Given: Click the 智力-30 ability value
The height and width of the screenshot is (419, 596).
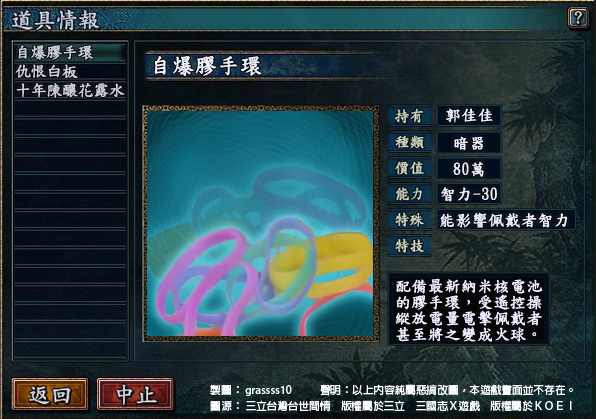Looking at the screenshot, I should click(x=469, y=194).
